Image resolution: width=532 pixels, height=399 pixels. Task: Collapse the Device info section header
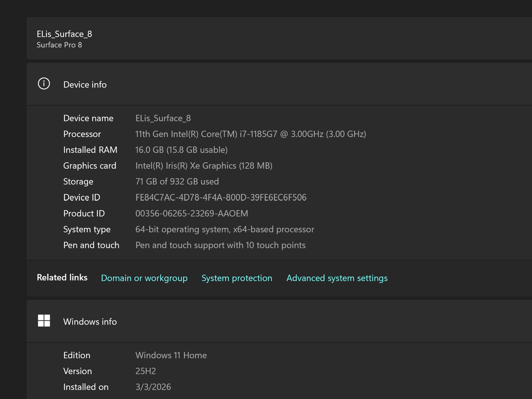coord(279,84)
